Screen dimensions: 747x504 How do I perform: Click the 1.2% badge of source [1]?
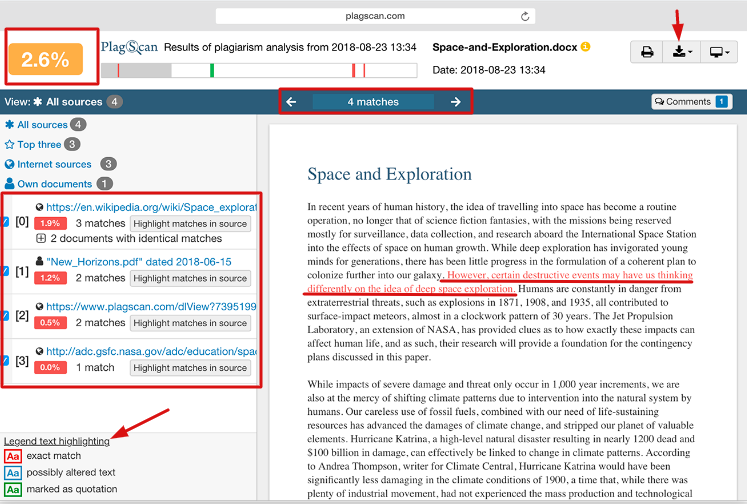point(50,278)
